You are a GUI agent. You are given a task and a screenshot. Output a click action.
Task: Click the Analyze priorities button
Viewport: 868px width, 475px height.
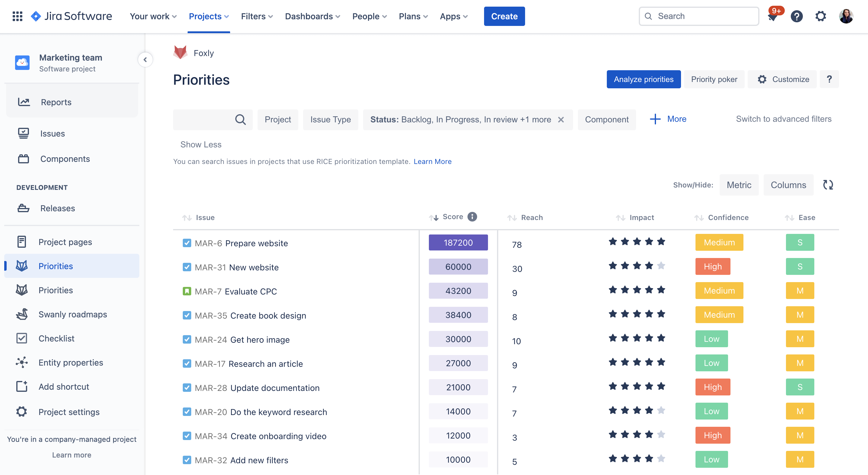[x=643, y=79]
